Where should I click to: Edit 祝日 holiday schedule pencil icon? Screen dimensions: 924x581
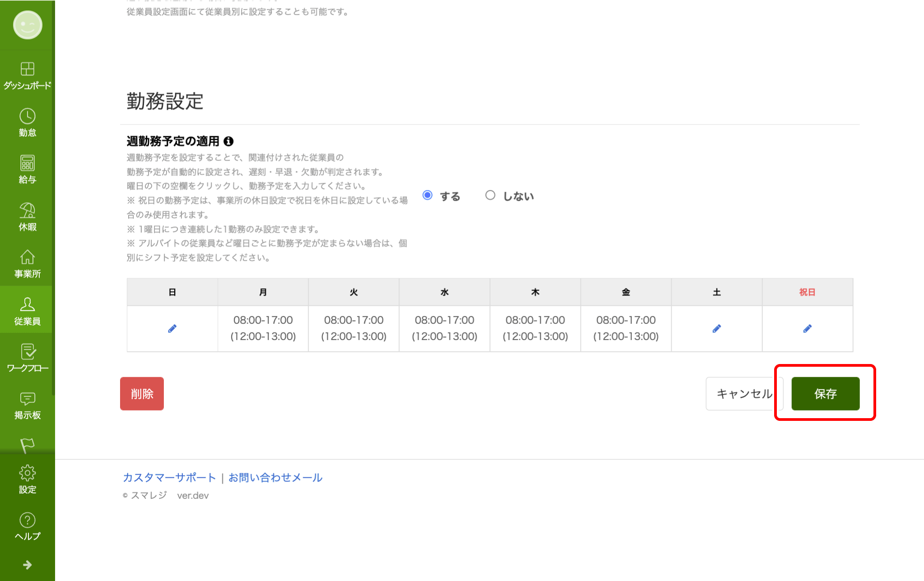807,329
